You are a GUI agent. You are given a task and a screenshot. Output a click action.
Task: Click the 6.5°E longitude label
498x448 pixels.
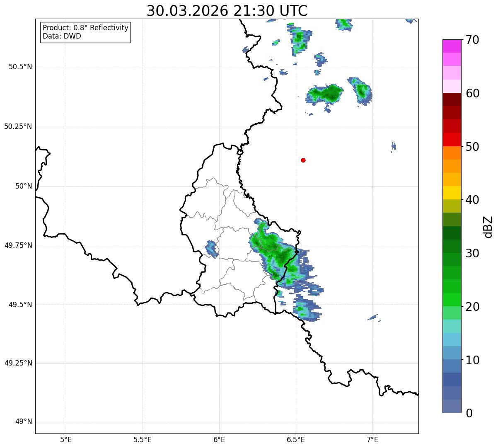[x=296, y=439]
